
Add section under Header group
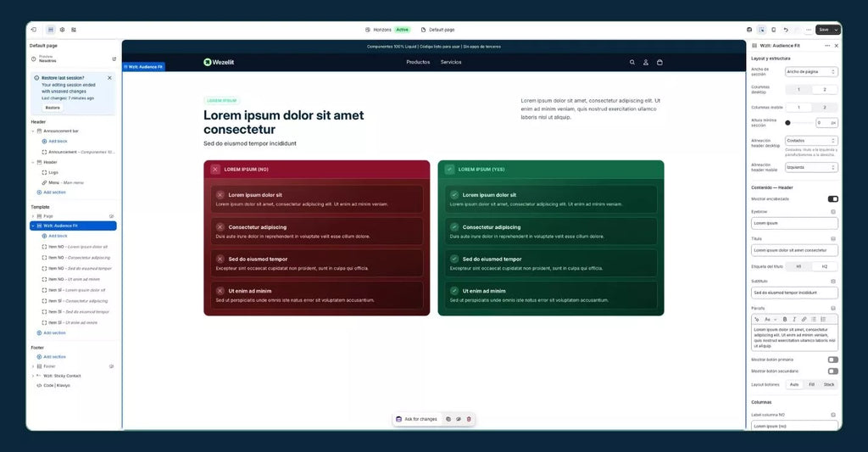click(x=51, y=193)
